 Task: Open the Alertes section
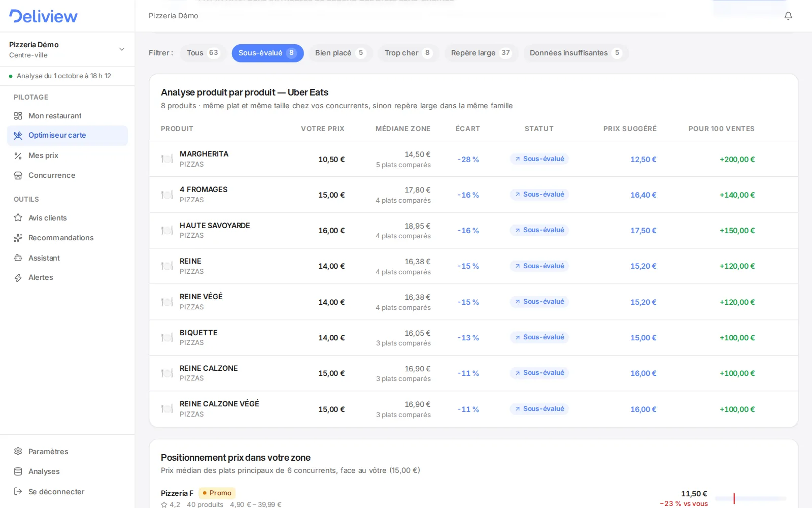[67, 277]
